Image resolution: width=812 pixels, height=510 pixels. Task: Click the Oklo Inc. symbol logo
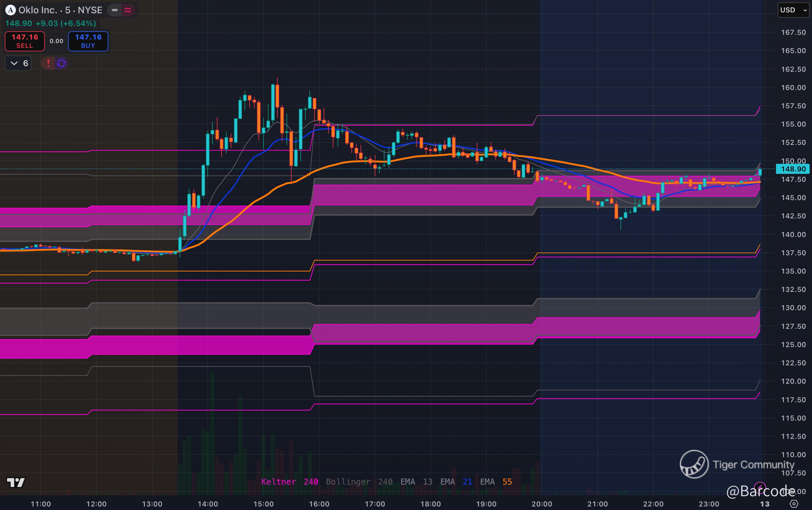(x=10, y=10)
